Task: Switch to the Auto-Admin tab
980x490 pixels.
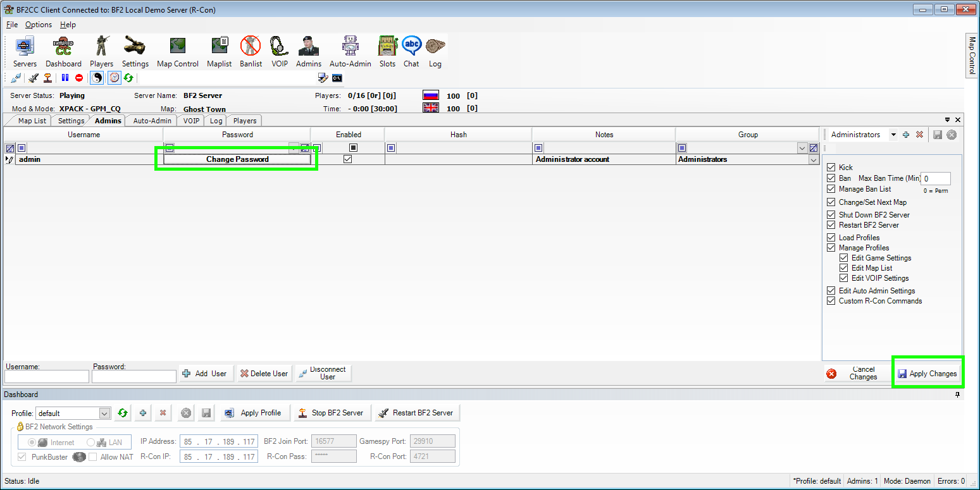Action: [x=152, y=121]
